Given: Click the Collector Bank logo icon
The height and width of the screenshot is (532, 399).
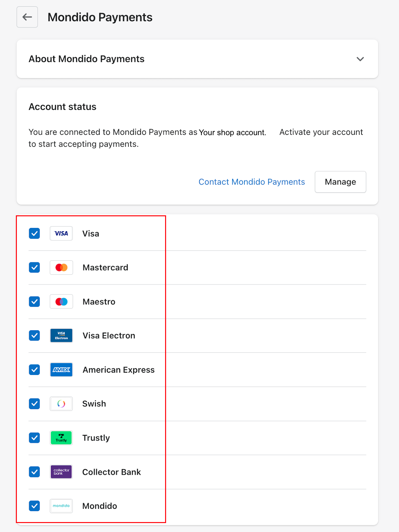Looking at the screenshot, I should click(x=61, y=472).
